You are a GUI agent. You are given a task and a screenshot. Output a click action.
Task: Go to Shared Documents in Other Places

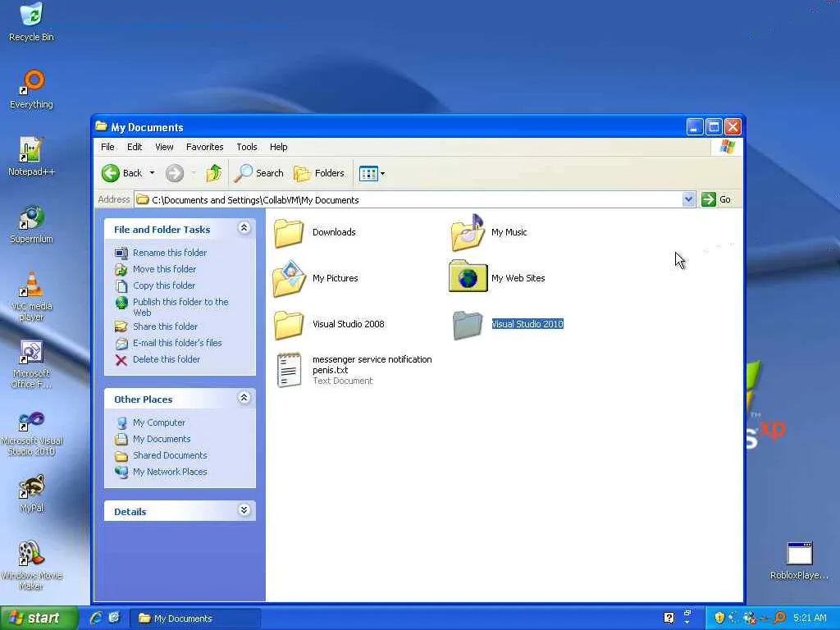pos(170,455)
